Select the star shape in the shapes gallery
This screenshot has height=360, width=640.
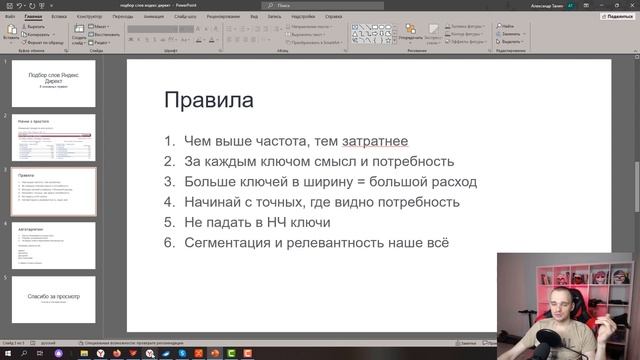[x=388, y=40]
